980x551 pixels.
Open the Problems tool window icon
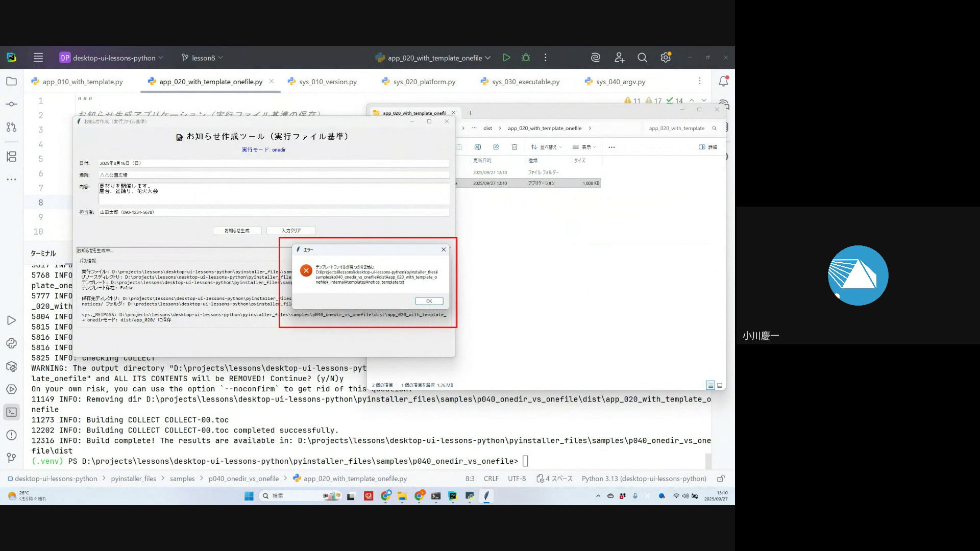(x=11, y=435)
